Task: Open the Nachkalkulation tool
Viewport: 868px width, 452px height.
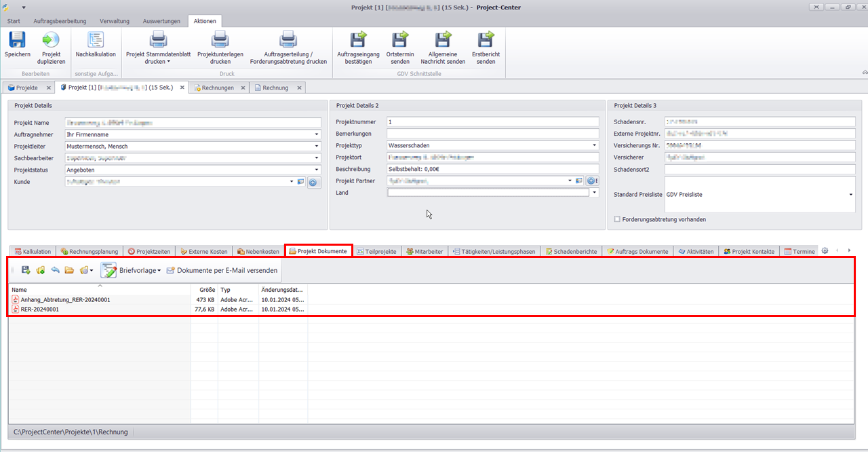Action: [x=96, y=40]
